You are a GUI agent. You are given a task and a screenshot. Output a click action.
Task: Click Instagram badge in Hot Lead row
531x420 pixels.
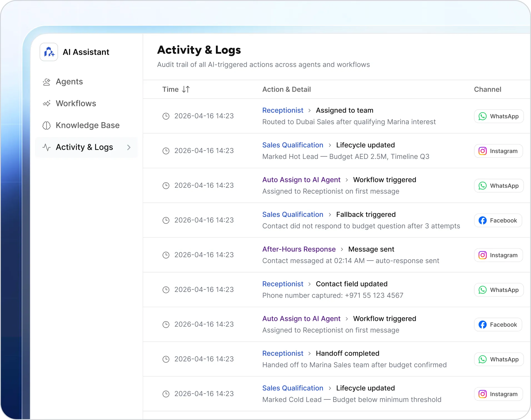point(498,151)
